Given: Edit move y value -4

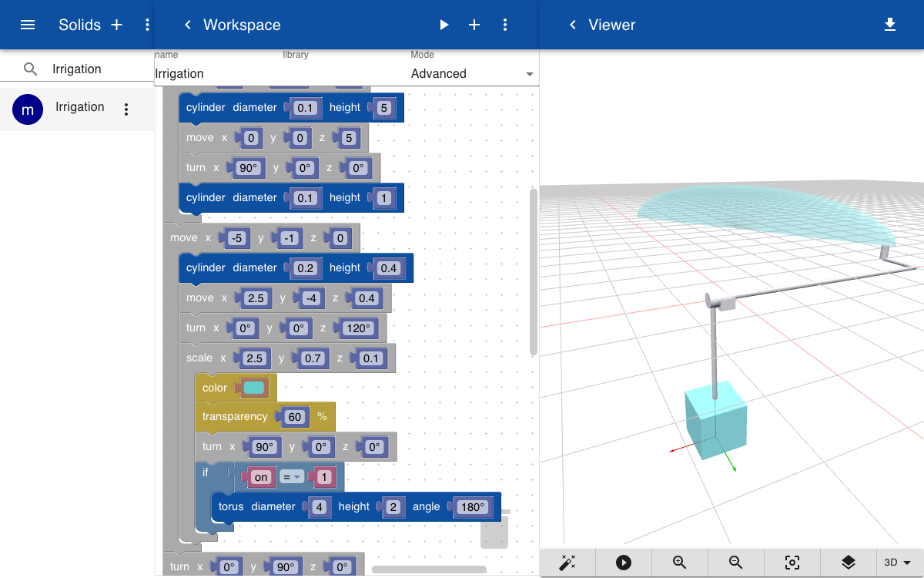Looking at the screenshot, I should pyautogui.click(x=310, y=298).
